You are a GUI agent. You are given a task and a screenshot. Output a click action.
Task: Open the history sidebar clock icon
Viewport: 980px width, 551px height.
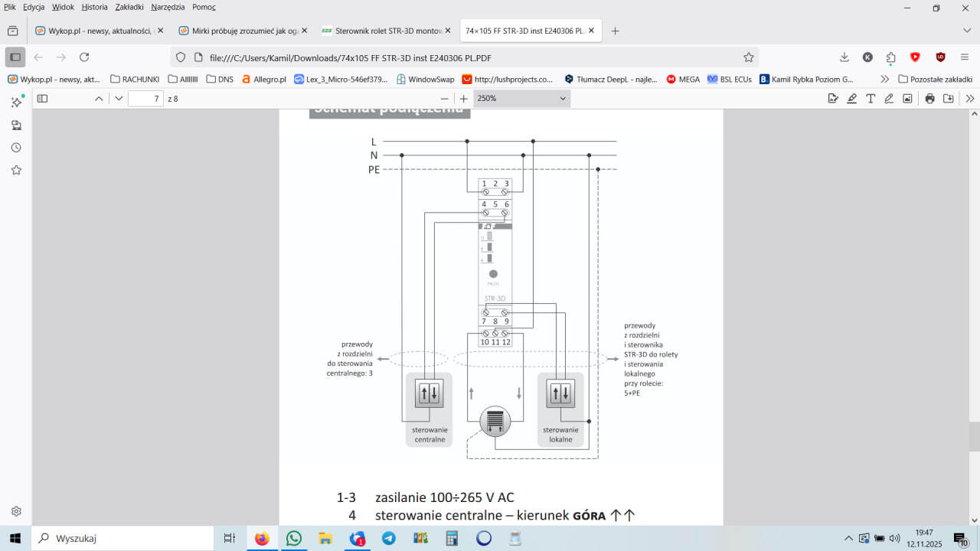click(x=16, y=148)
